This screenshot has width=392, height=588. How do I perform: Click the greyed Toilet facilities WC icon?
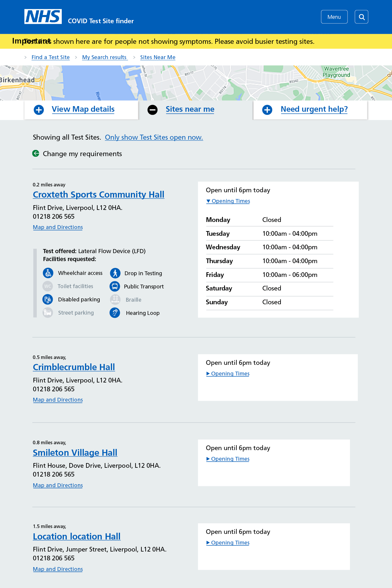pyautogui.click(x=48, y=286)
